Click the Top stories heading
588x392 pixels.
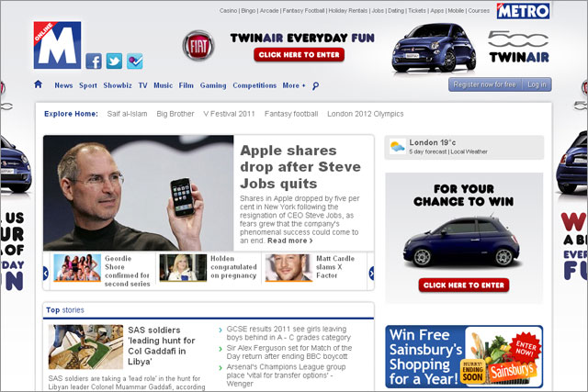point(65,310)
